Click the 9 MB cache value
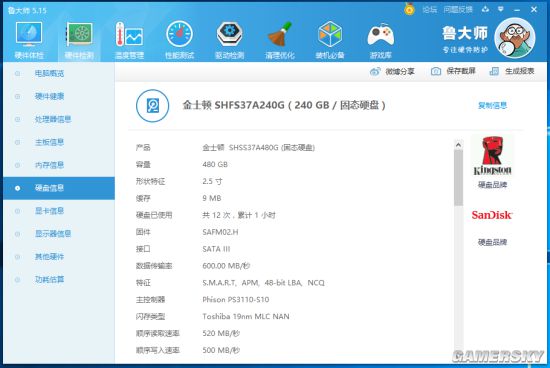The height and width of the screenshot is (368, 550). click(212, 198)
